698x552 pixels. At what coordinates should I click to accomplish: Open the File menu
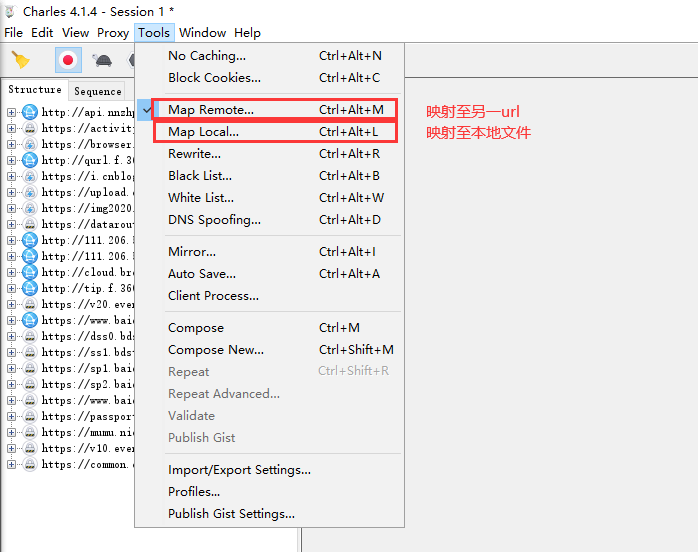[x=13, y=33]
